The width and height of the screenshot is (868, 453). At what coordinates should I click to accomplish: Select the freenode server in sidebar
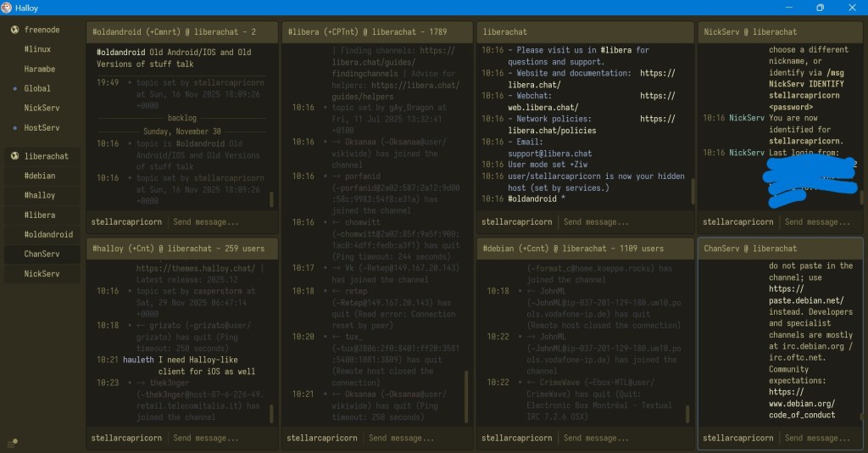coord(42,30)
